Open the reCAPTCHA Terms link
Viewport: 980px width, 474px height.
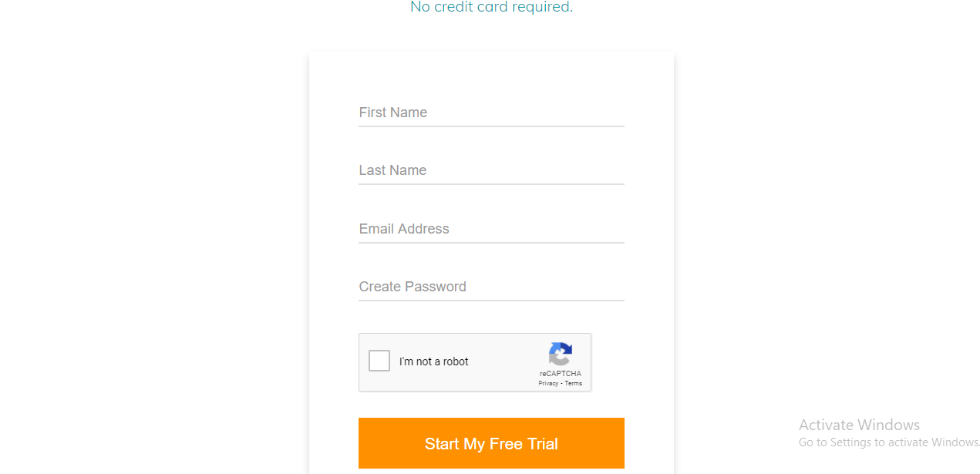click(574, 383)
